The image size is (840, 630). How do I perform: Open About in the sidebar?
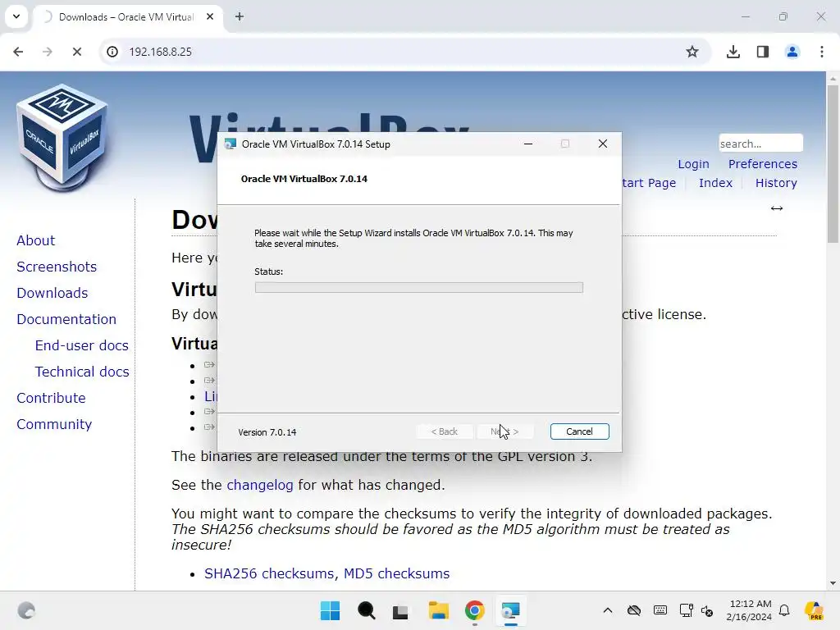click(35, 240)
